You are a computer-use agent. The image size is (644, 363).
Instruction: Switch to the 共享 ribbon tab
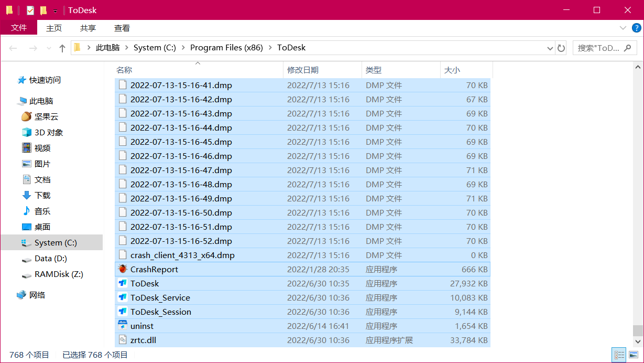pos(88,28)
